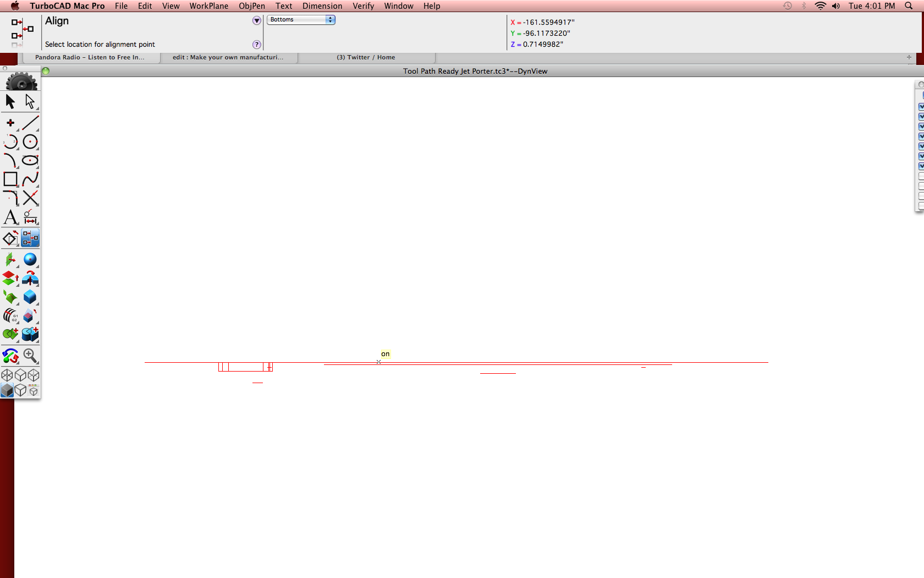Choose the Trim tool with crossed lines
Viewport: 924px width, 578px height.
[30, 198]
